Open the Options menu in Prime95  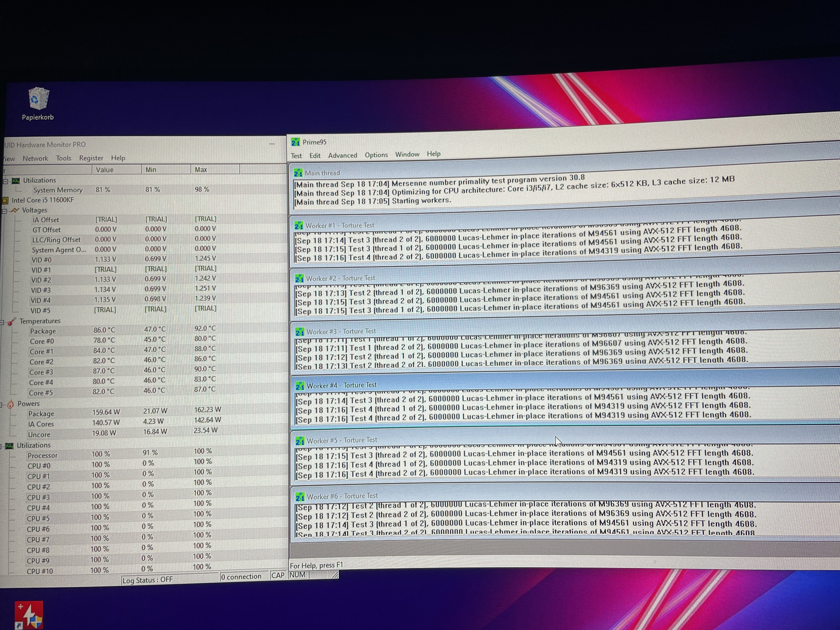click(x=376, y=155)
